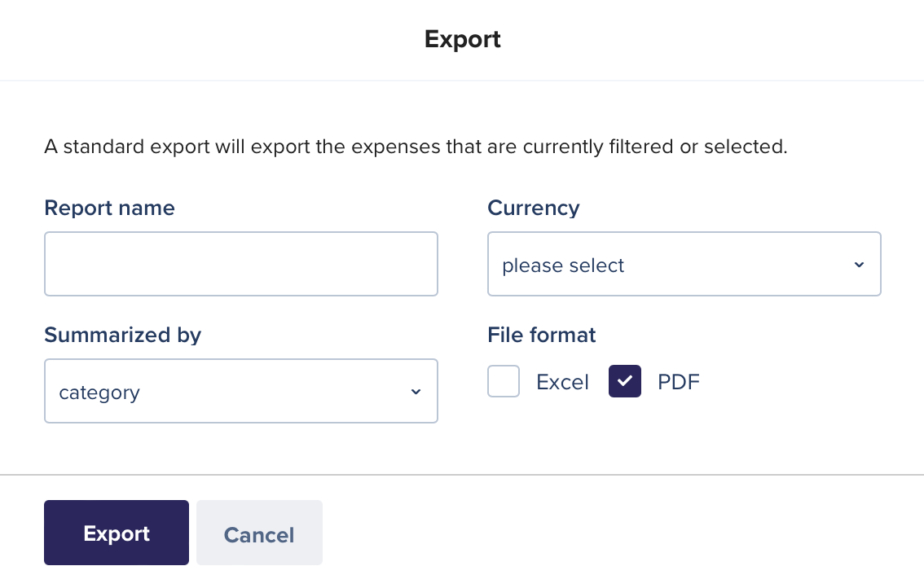Click the standard export description text
Screen dimensions: 924x588
coord(416,147)
